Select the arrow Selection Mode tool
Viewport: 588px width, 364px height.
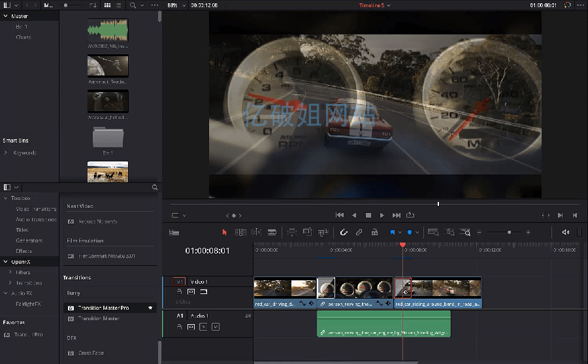(x=225, y=232)
